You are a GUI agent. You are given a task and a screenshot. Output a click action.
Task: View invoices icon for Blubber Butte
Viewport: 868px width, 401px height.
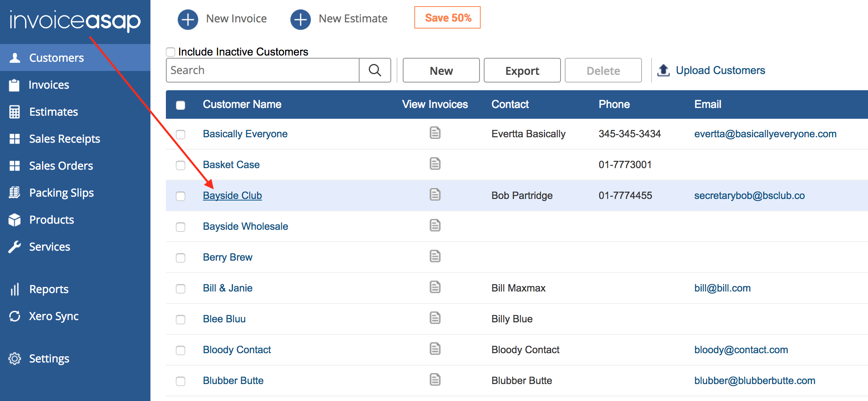click(x=435, y=380)
